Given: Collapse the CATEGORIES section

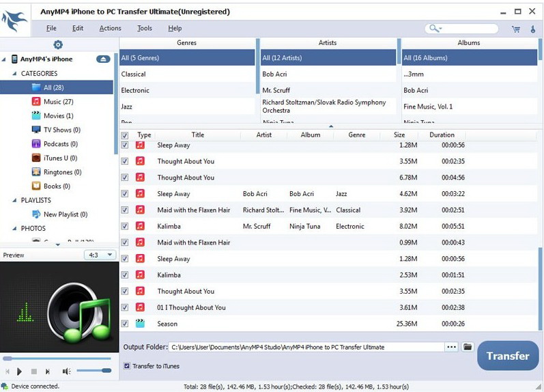Looking at the screenshot, I should (14, 74).
